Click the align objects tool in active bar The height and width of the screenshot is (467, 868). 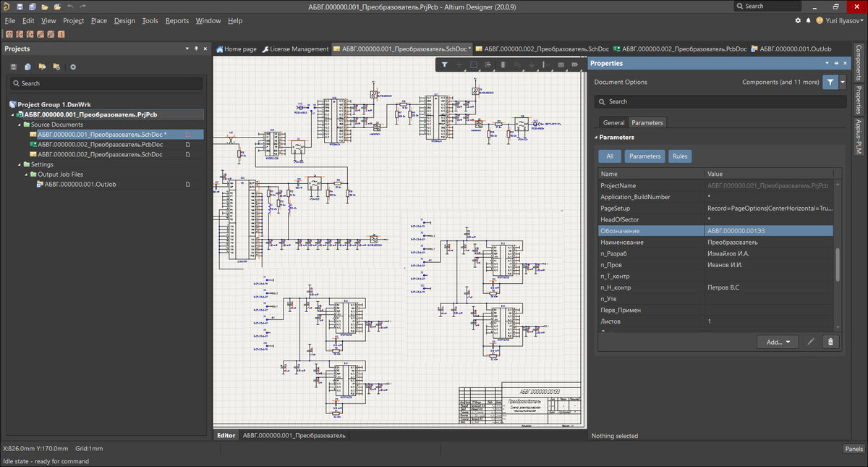coord(488,64)
